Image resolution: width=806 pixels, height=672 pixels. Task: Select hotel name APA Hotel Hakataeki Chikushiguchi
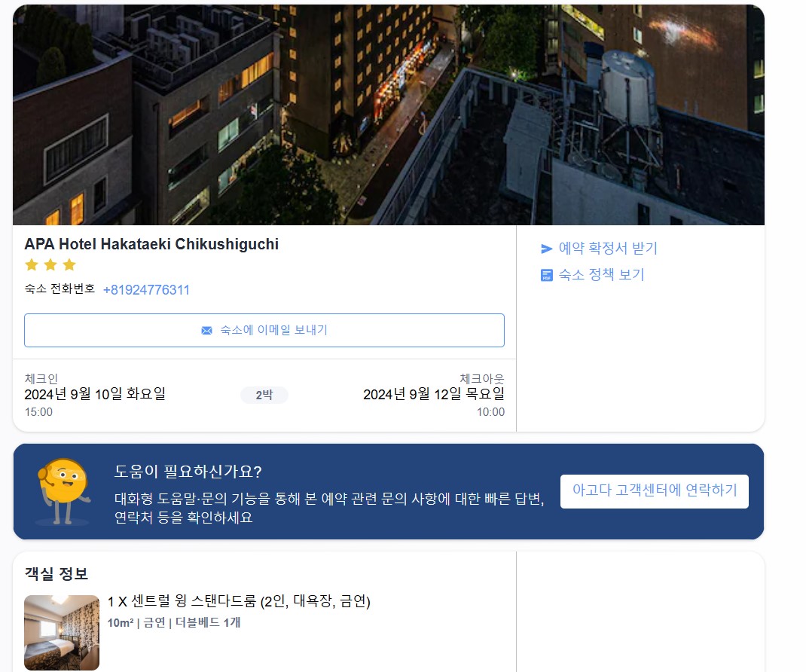tap(151, 243)
